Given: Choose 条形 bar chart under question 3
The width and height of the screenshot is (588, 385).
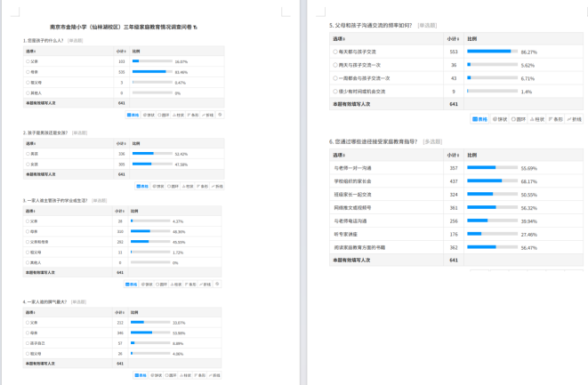Looking at the screenshot, I should tap(191, 285).
